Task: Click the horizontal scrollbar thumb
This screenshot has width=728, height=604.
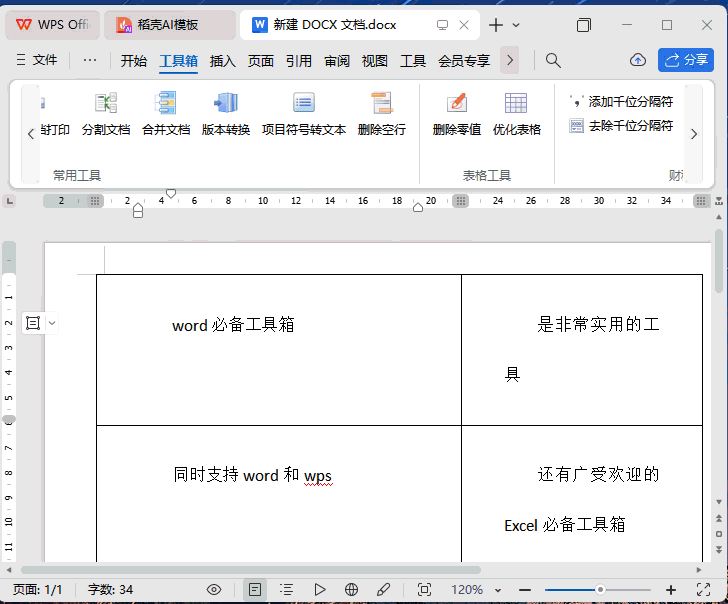Action: (251, 570)
